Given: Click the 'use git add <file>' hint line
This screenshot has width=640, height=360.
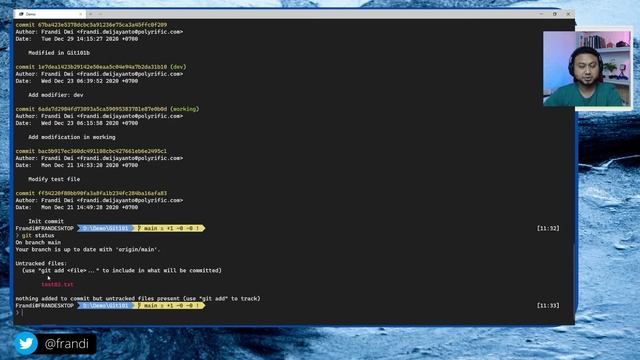Looking at the screenshot, I should (122, 271).
